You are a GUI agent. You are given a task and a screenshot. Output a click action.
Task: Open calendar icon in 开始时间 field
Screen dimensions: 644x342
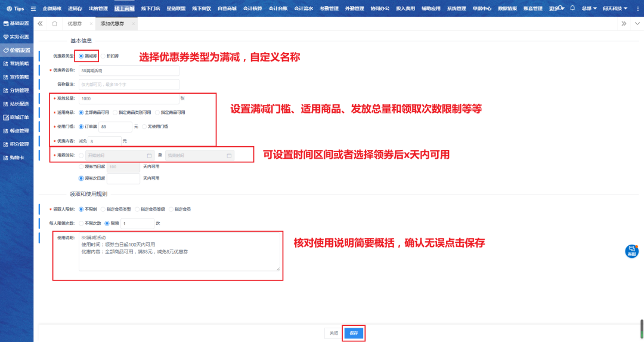pyautogui.click(x=141, y=155)
